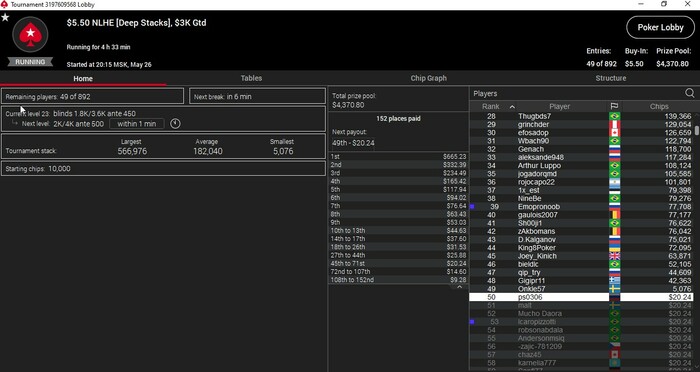This screenshot has height=372, width=700.
Task: Sort by Player column header
Action: click(x=559, y=106)
